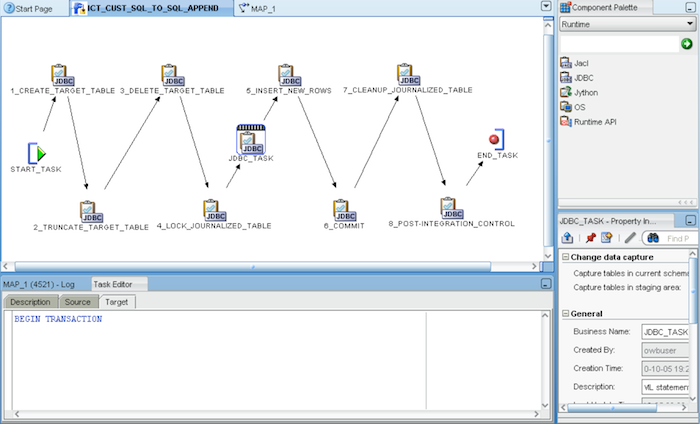Viewport: 700px width, 424px height.
Task: Click the Capture tables in staging area label
Action: coord(627,287)
